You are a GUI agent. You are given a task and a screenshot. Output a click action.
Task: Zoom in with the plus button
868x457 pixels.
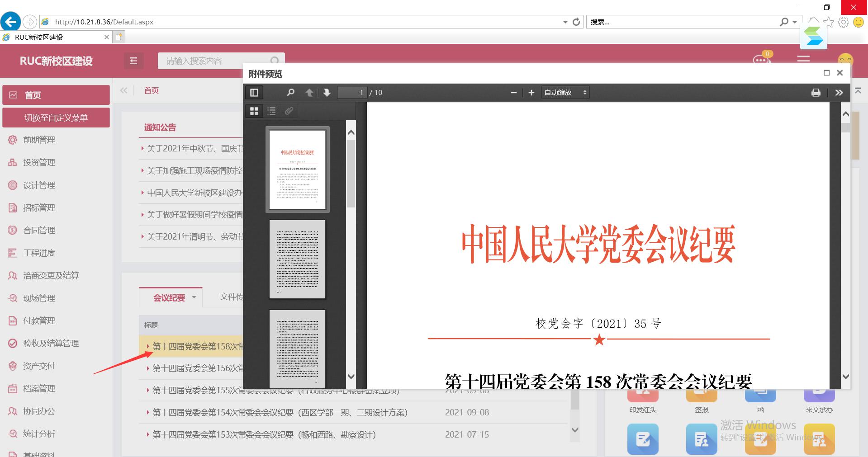tap(531, 93)
